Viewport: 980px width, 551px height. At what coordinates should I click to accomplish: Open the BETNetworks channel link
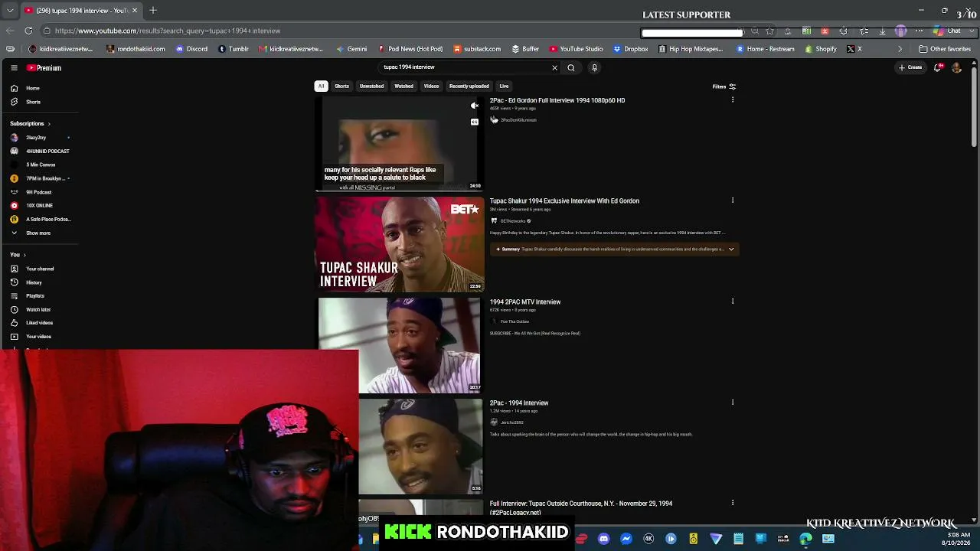(513, 221)
